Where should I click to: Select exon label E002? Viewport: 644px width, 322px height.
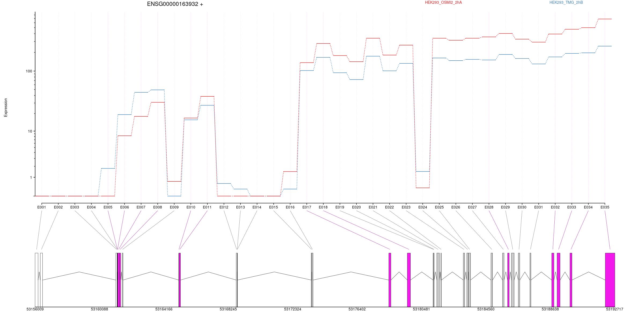(x=58, y=207)
